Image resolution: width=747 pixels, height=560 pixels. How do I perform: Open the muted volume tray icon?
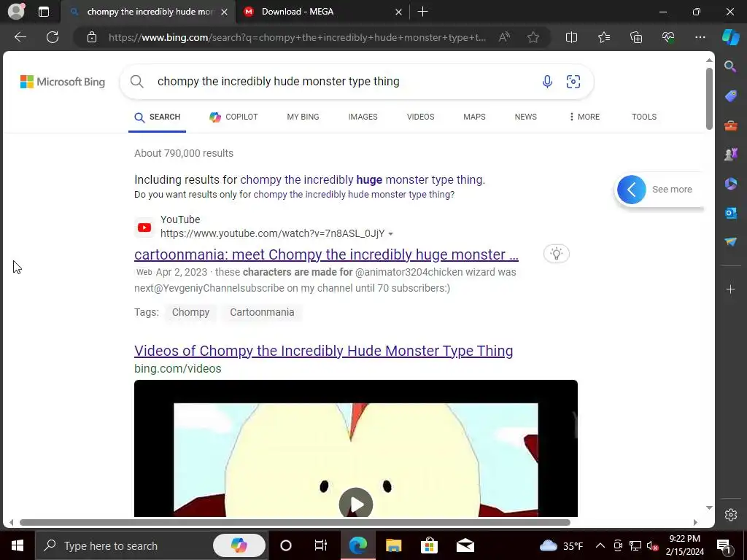pyautogui.click(x=653, y=545)
